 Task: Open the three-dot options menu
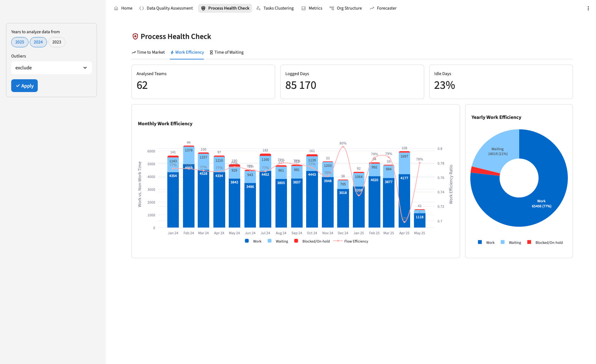(588, 8)
